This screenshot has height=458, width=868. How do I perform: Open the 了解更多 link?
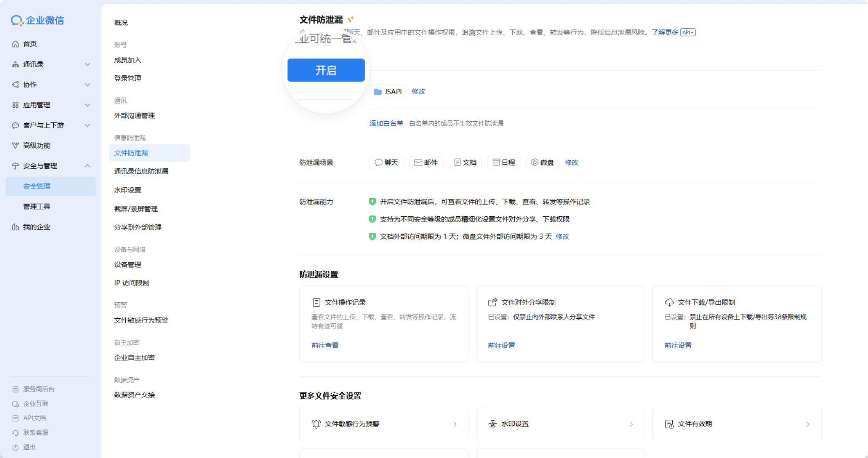click(x=665, y=32)
